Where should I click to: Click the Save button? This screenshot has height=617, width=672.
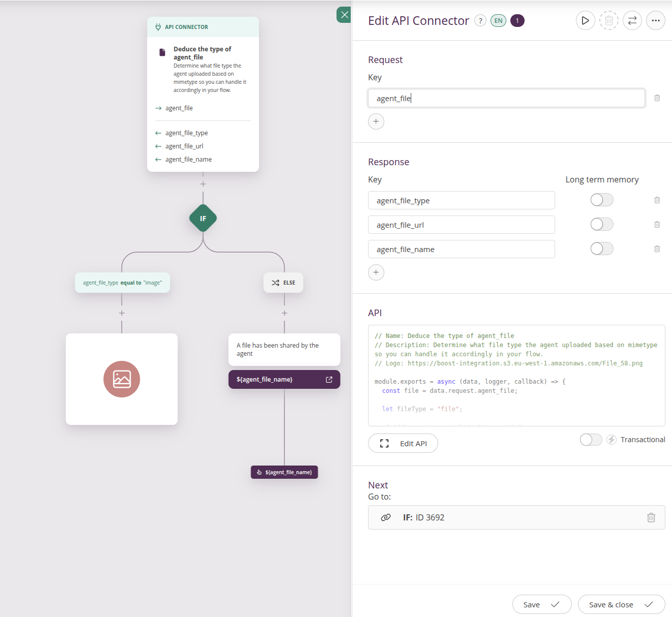click(541, 604)
